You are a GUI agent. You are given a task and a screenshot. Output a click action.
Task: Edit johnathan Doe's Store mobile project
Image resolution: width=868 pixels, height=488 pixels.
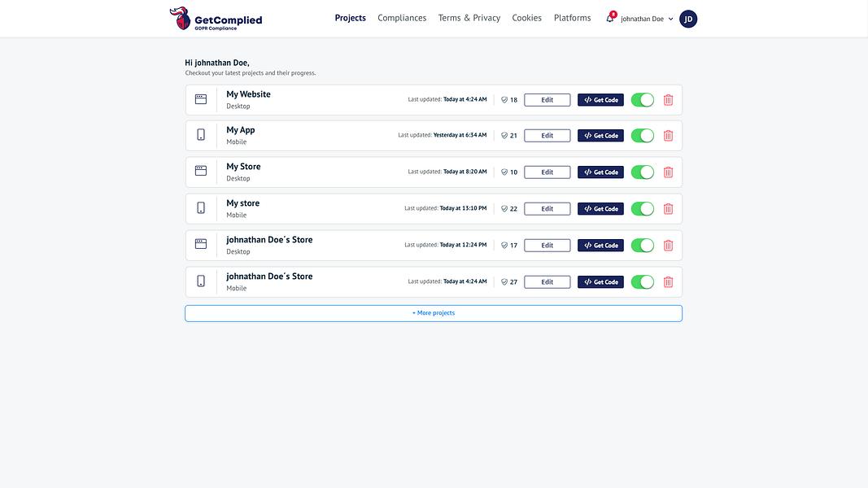coord(547,281)
